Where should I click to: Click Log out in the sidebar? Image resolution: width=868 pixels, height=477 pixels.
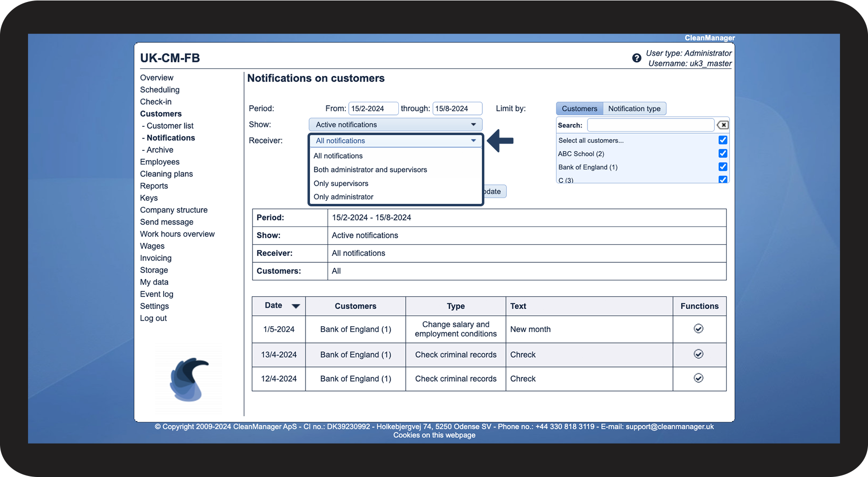click(x=153, y=318)
